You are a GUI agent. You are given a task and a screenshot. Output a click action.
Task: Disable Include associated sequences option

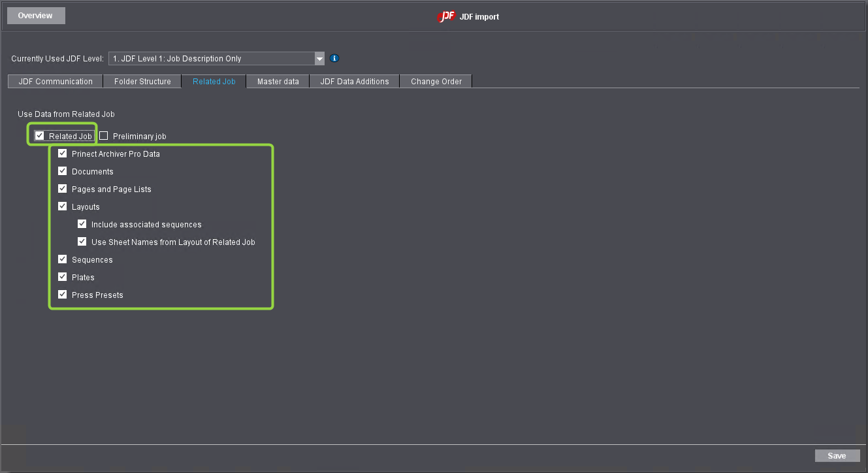pyautogui.click(x=82, y=224)
